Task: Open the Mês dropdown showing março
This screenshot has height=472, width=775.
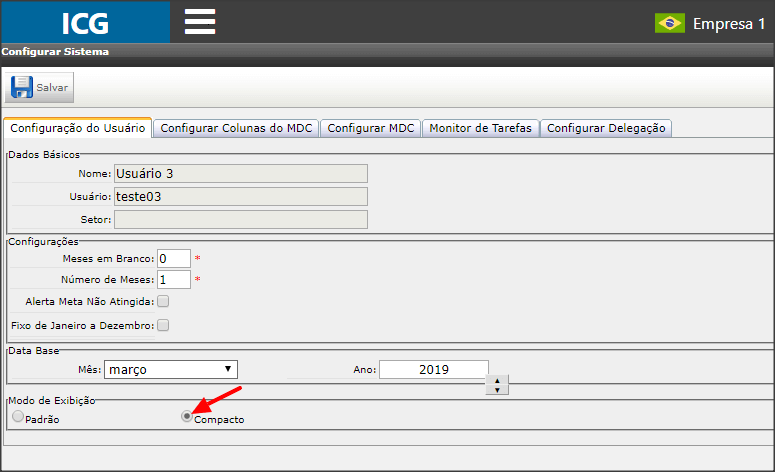Action: coord(171,369)
